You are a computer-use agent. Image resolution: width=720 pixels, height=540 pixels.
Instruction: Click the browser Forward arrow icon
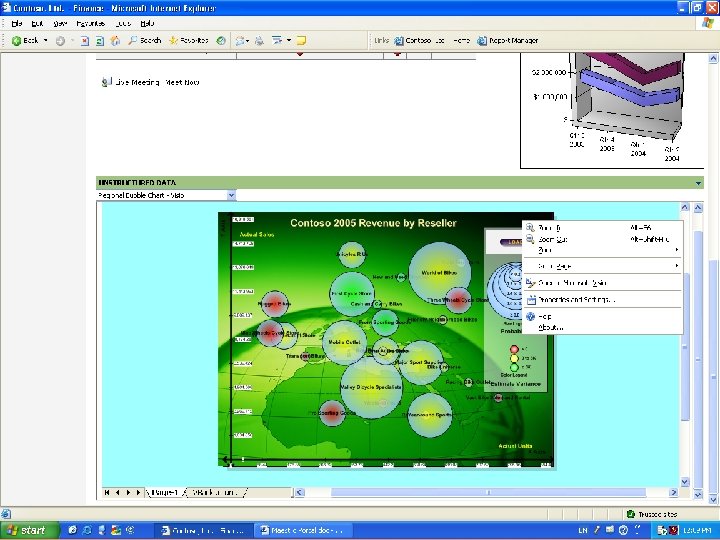point(60,41)
